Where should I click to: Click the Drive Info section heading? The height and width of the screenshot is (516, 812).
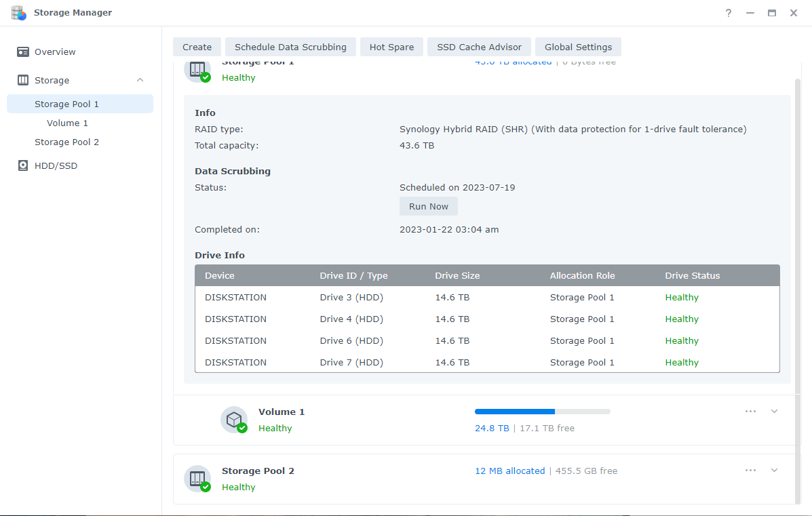[220, 256]
